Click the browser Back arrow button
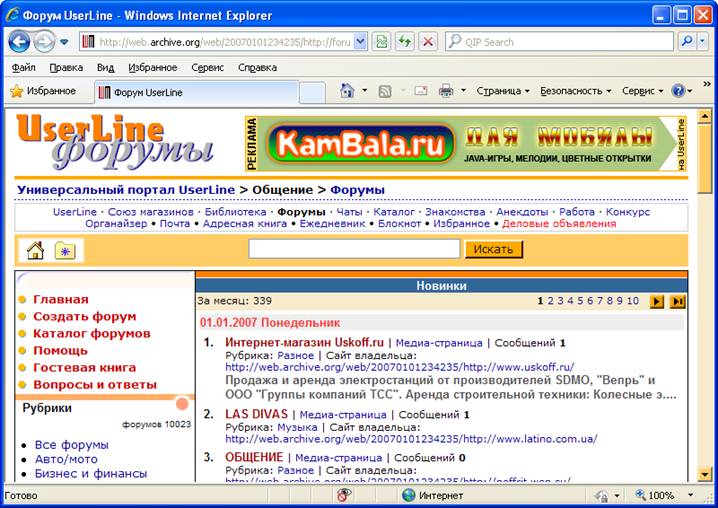Image resolution: width=718 pixels, height=508 pixels. [19, 42]
